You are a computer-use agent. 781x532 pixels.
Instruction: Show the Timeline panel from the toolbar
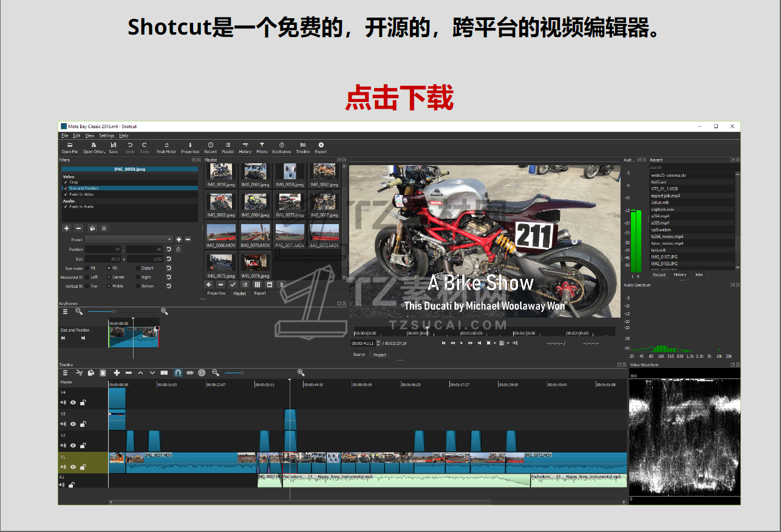(x=303, y=148)
